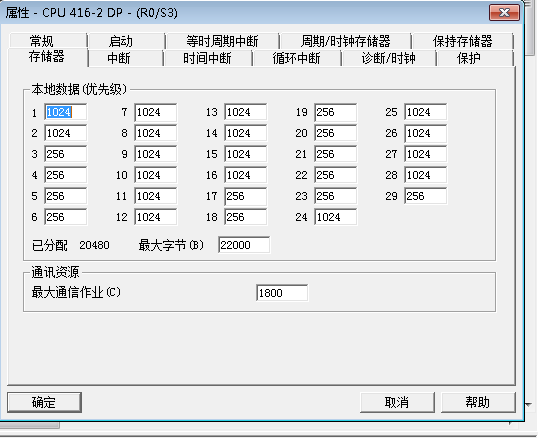Click the 通讯资源 group label
This screenshot has width=538, height=438.
point(55,272)
